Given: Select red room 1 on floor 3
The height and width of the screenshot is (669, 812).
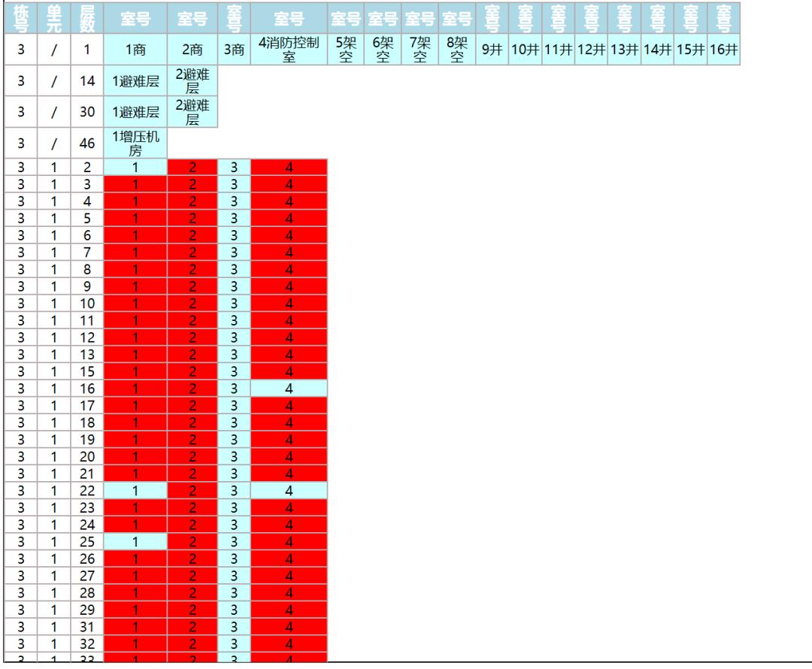Looking at the screenshot, I should [135, 184].
